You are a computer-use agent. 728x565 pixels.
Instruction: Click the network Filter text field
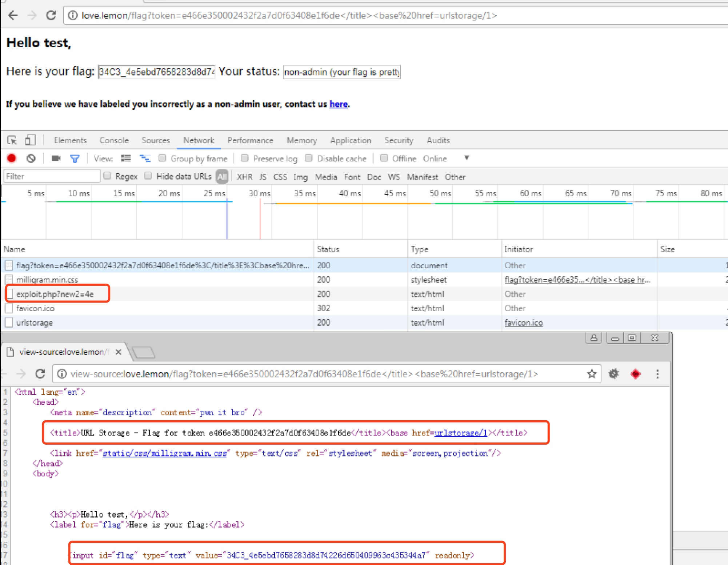tap(52, 176)
